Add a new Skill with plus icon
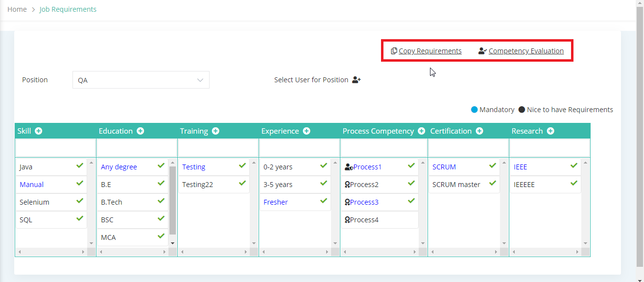644x282 pixels. click(x=39, y=131)
